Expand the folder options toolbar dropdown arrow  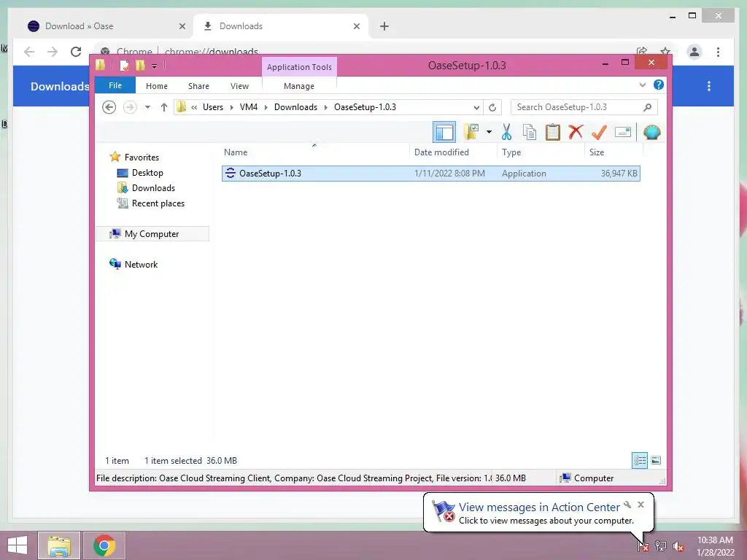(x=489, y=132)
